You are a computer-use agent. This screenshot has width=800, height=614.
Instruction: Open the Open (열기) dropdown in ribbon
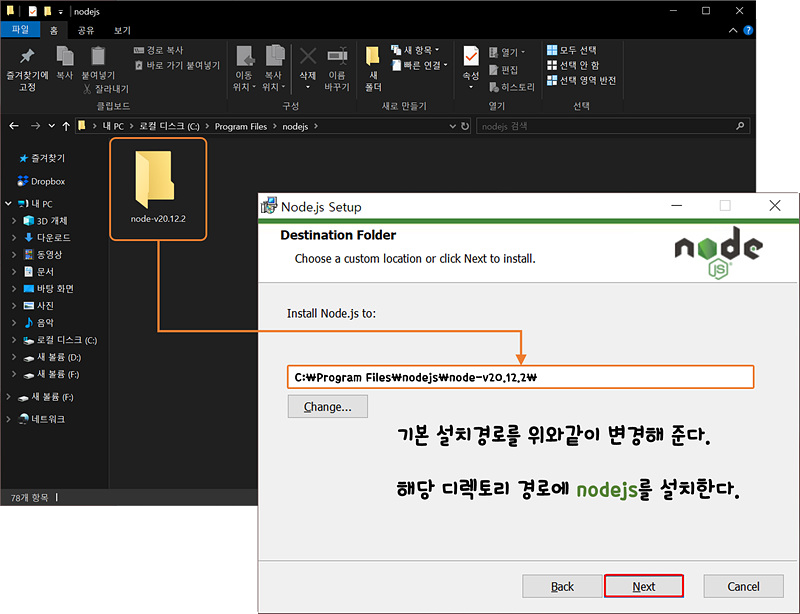[x=507, y=52]
